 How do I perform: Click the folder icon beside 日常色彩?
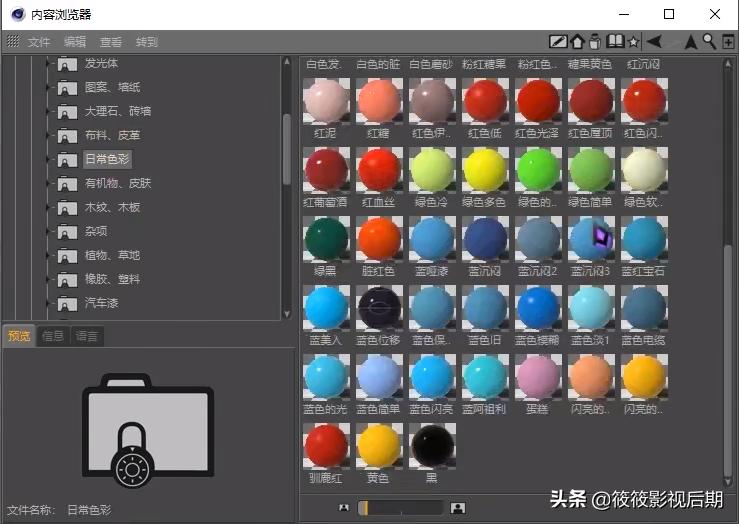(67, 160)
